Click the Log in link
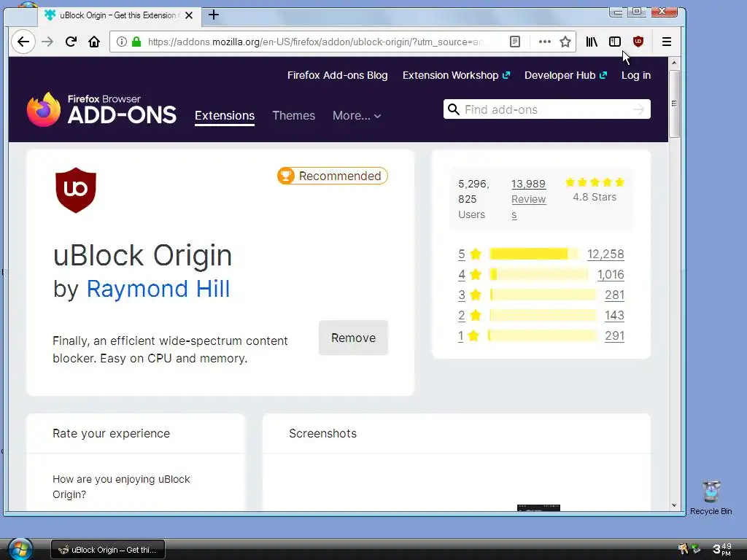 [636, 75]
